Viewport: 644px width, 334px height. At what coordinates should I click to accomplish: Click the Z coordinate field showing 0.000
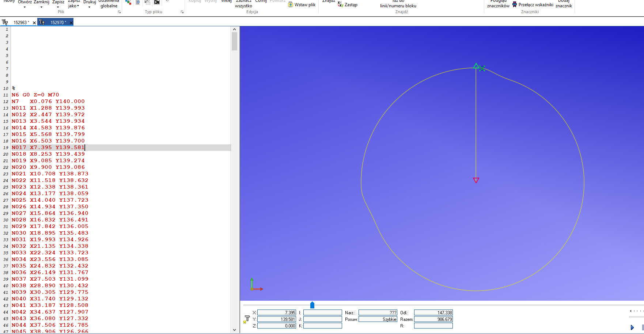coord(277,326)
